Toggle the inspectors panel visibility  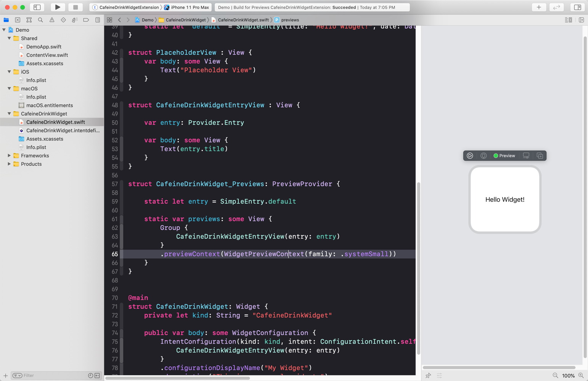point(578,7)
